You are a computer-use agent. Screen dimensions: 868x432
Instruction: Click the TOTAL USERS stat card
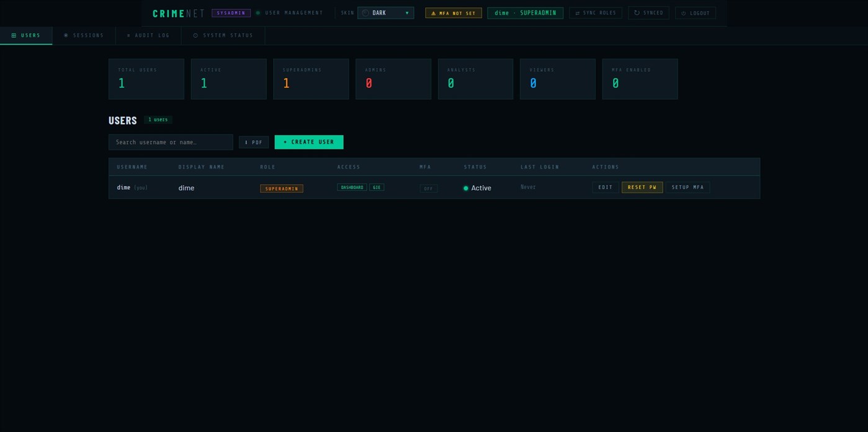pyautogui.click(x=146, y=79)
